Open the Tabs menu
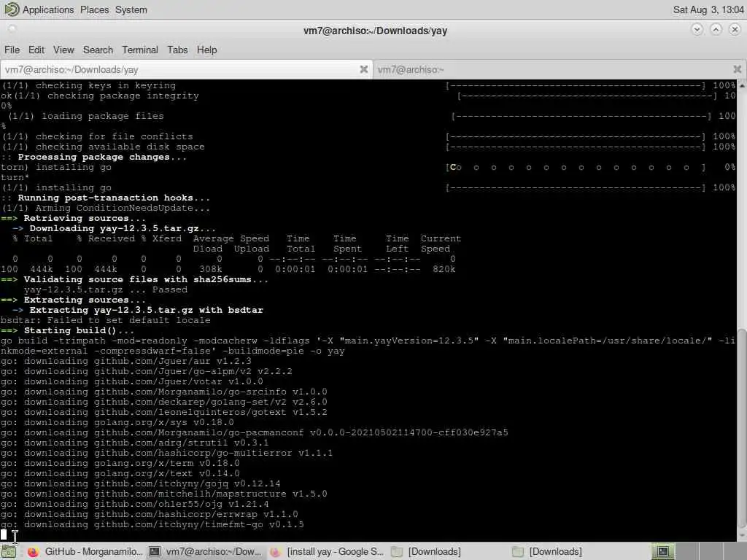 tap(177, 50)
